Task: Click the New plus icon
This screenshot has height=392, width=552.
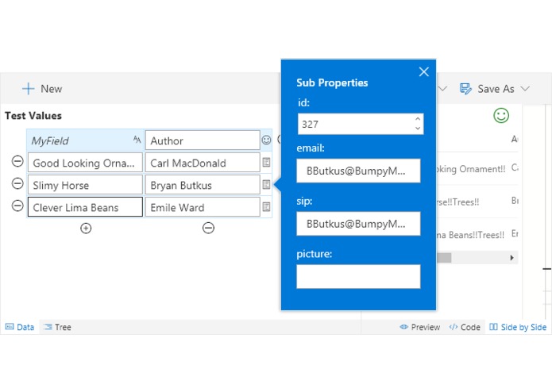Action: click(28, 89)
